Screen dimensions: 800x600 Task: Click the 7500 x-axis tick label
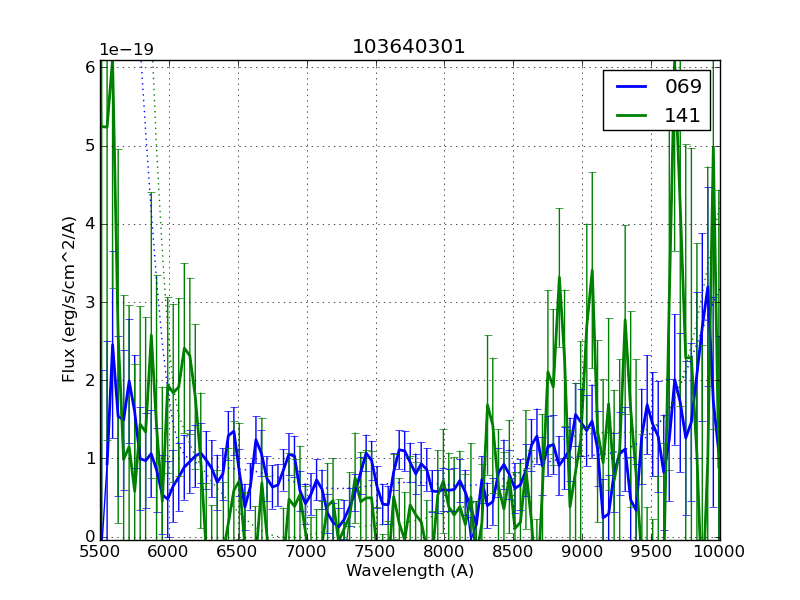point(376,552)
